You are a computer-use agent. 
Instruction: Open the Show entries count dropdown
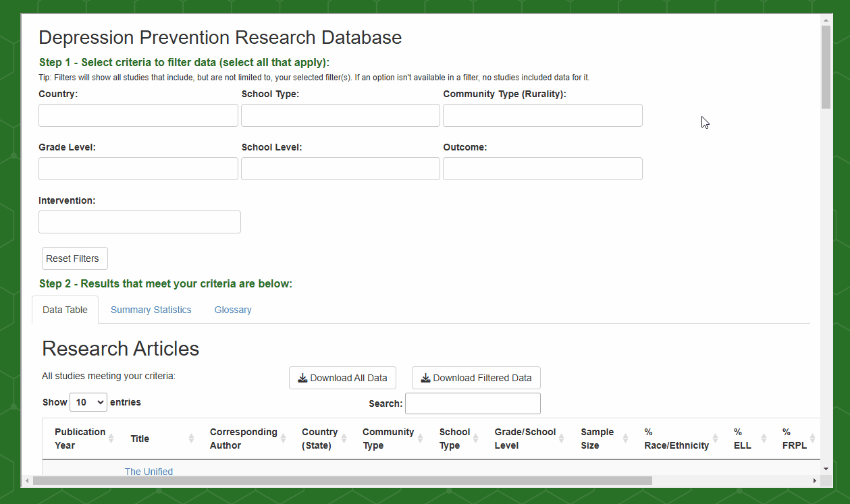(x=88, y=402)
